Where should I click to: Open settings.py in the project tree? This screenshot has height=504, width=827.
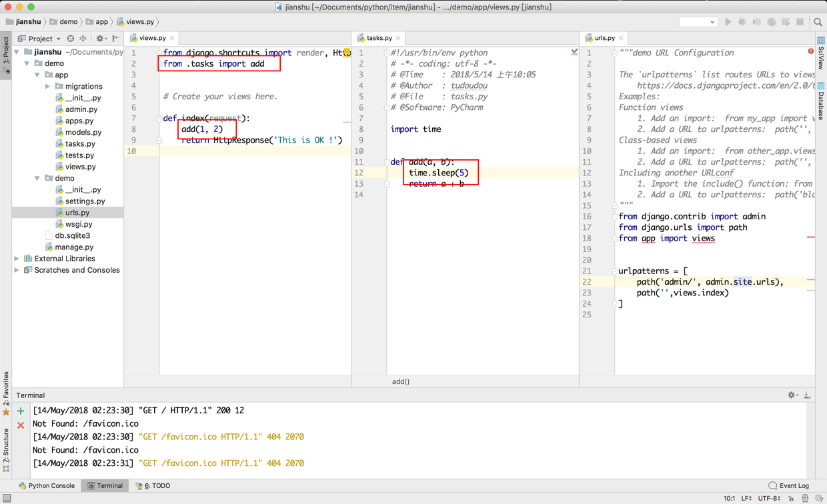coord(85,201)
